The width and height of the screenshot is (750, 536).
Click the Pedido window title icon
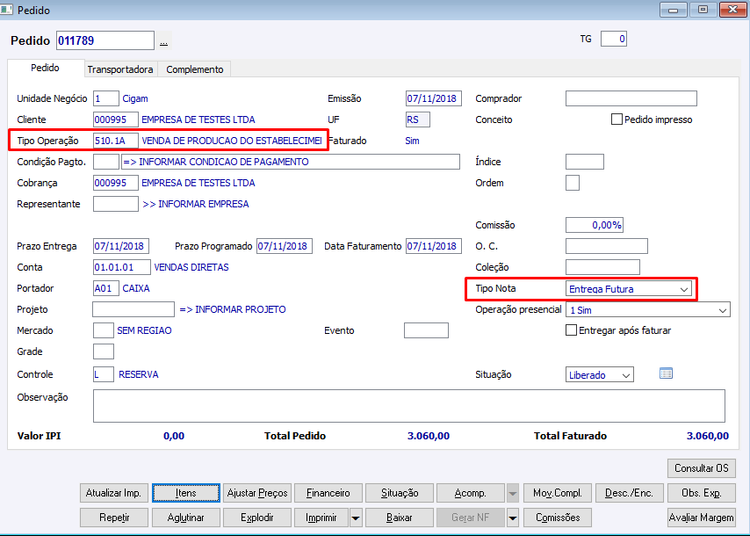click(6, 9)
